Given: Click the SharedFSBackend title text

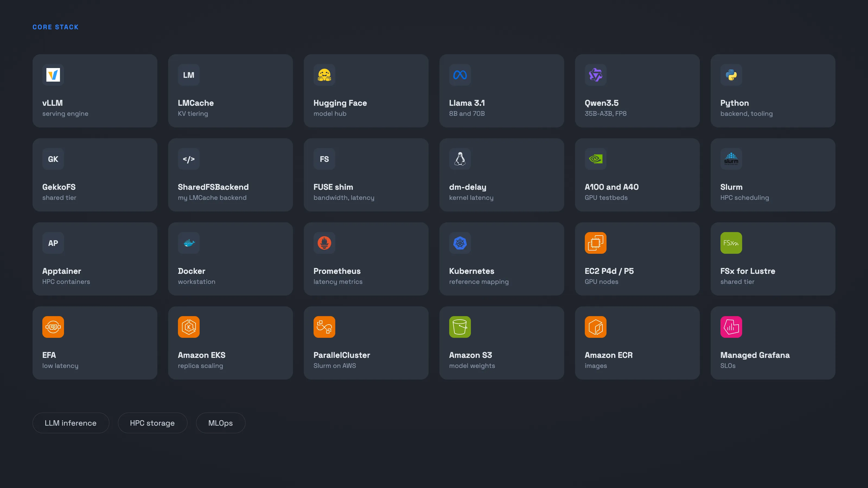Looking at the screenshot, I should point(213,187).
